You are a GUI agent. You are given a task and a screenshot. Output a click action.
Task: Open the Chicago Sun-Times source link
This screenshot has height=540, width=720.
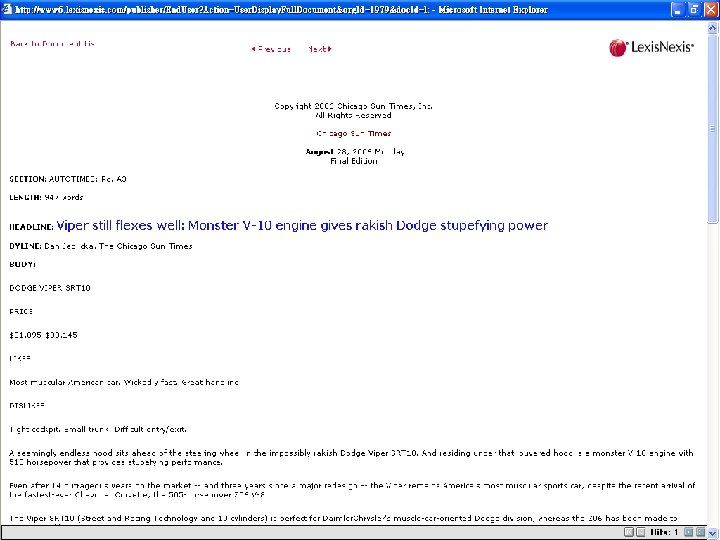click(354, 133)
